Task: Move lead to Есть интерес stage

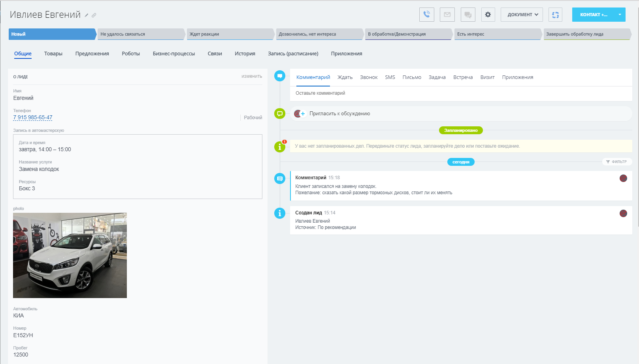Action: click(x=497, y=34)
